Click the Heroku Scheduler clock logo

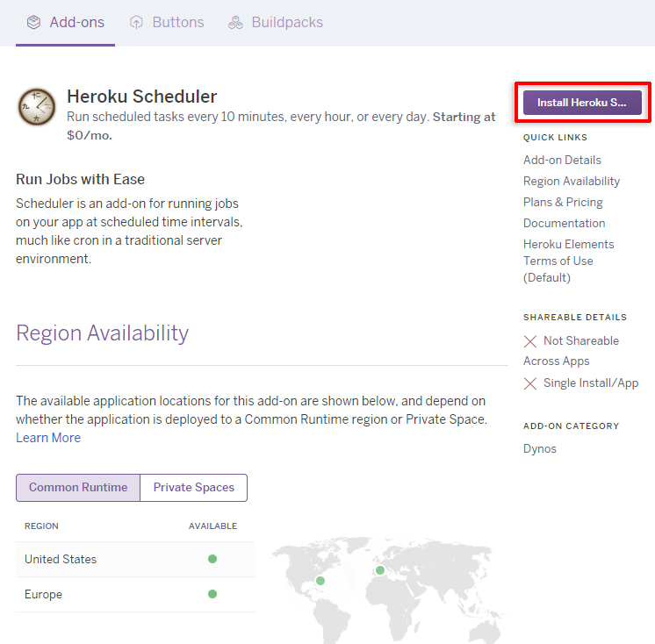(x=37, y=107)
